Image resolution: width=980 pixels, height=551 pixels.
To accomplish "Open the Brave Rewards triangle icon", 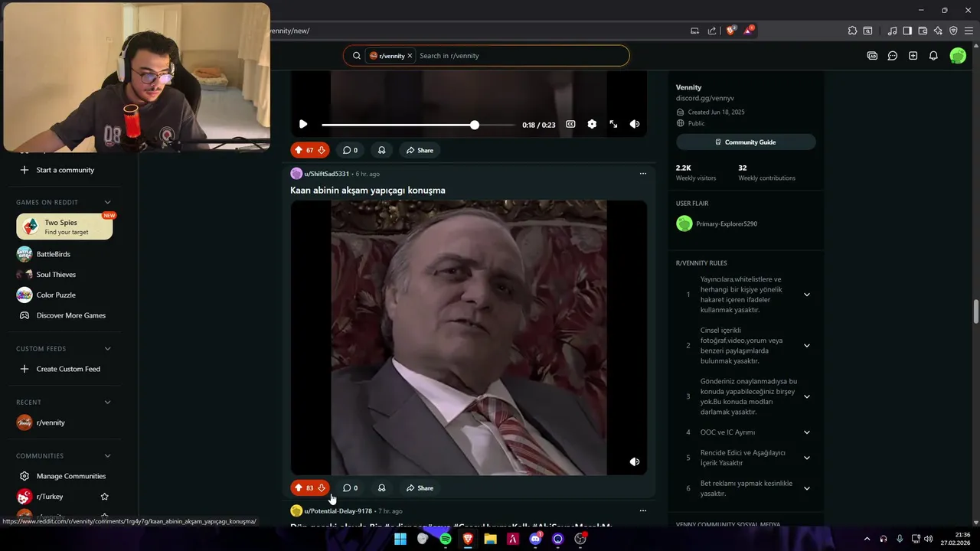I will click(749, 31).
